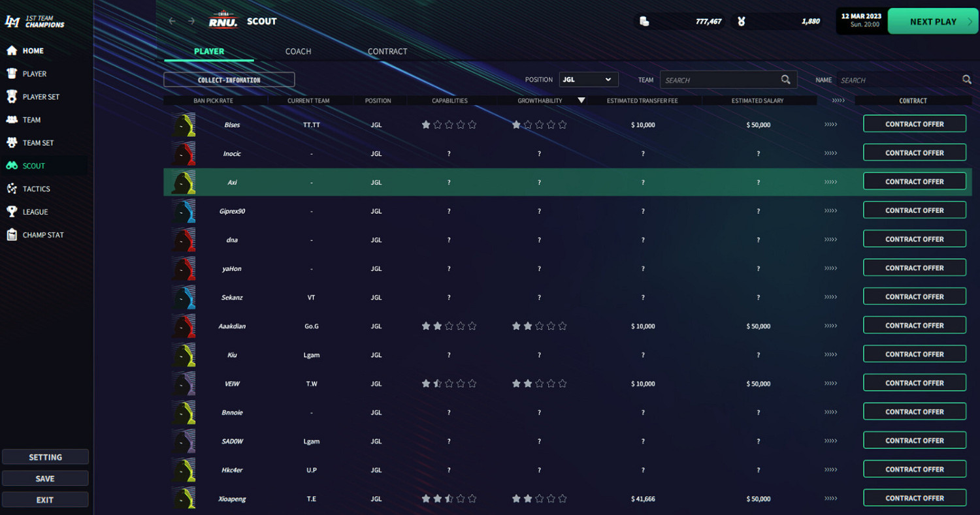
Task: Click Contract Offer for Aaakdian
Action: (x=914, y=325)
